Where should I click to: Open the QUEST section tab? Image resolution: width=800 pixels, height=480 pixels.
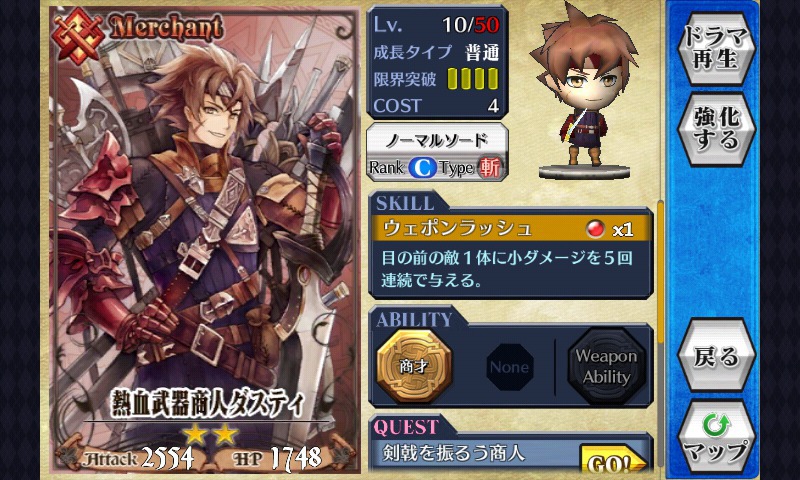(x=407, y=426)
